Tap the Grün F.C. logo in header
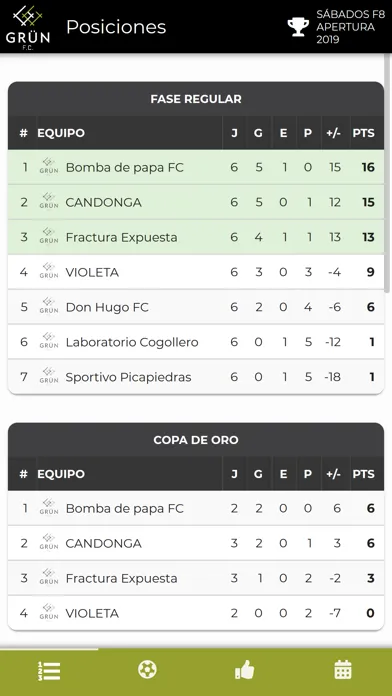This screenshot has width=392, height=696. pos(28,27)
